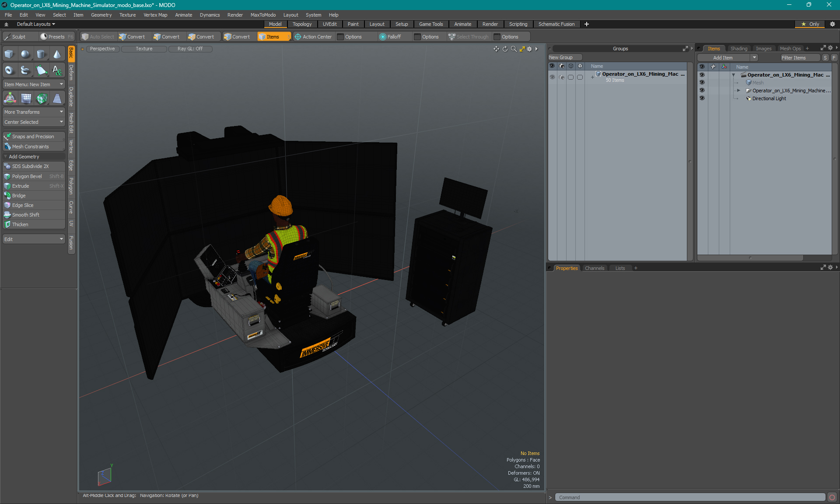Expand the Operator_on_LX6_Mining_Machine folder item
This screenshot has width=840, height=504.
(x=738, y=91)
